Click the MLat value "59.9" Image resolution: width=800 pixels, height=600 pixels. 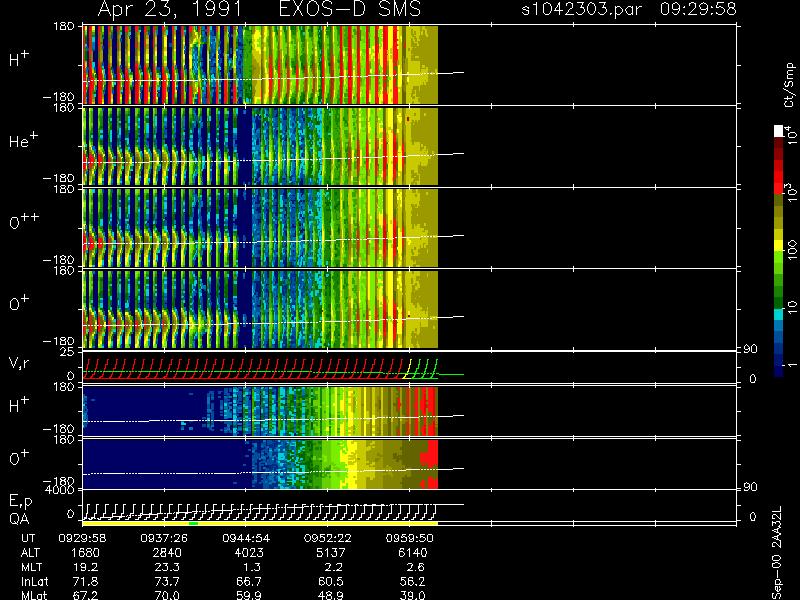click(x=249, y=595)
